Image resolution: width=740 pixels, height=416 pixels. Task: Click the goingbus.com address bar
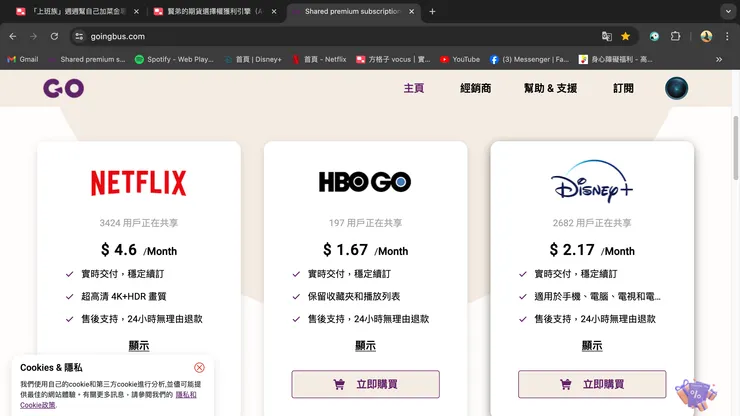coord(330,36)
